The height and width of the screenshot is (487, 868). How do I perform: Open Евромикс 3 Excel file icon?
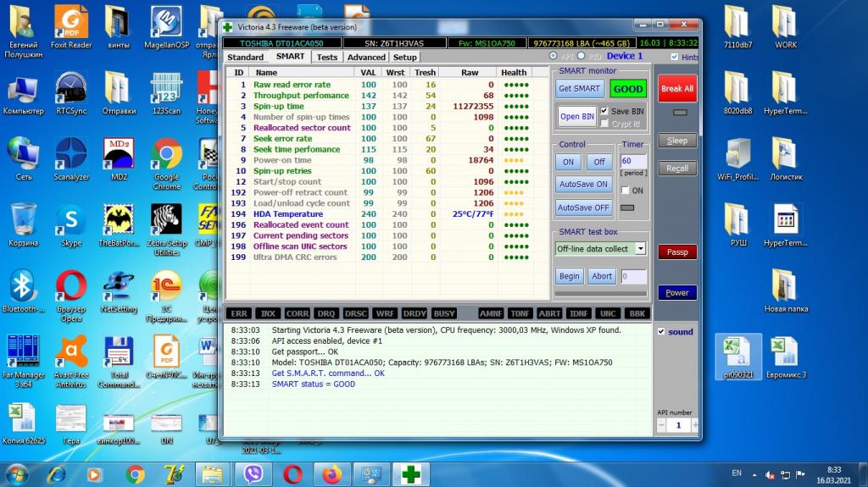(x=786, y=357)
